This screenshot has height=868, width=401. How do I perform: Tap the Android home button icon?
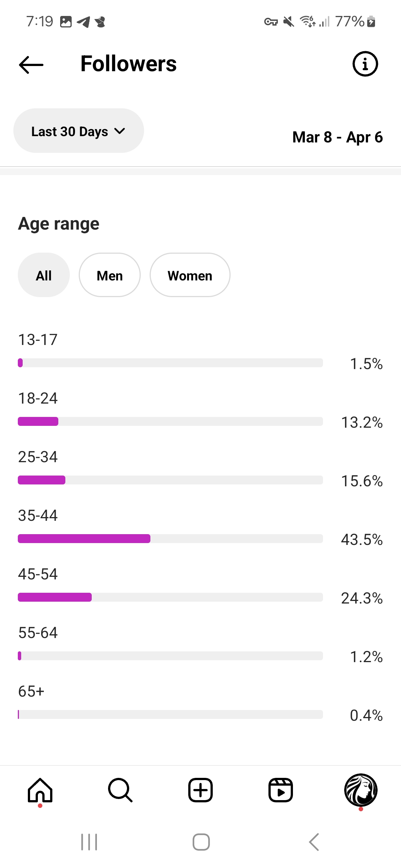pyautogui.click(x=201, y=842)
